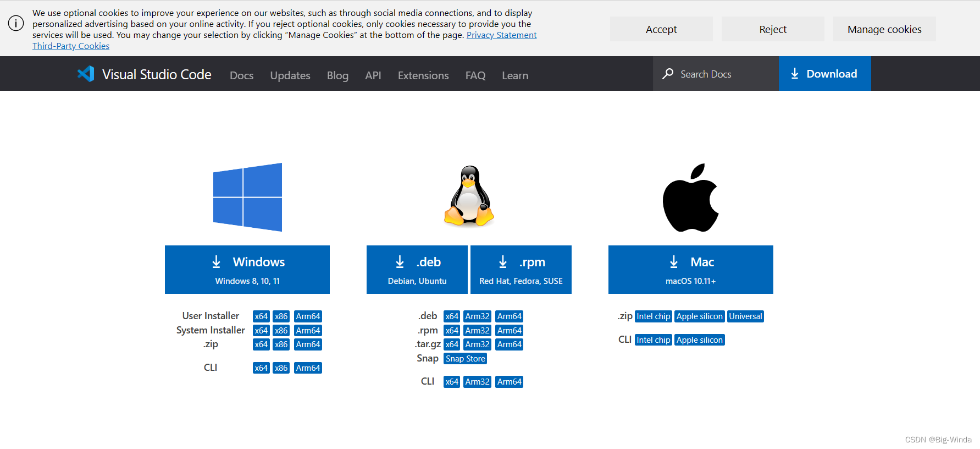This screenshot has width=980, height=449.
Task: Open Manage cookies settings
Action: coord(884,29)
